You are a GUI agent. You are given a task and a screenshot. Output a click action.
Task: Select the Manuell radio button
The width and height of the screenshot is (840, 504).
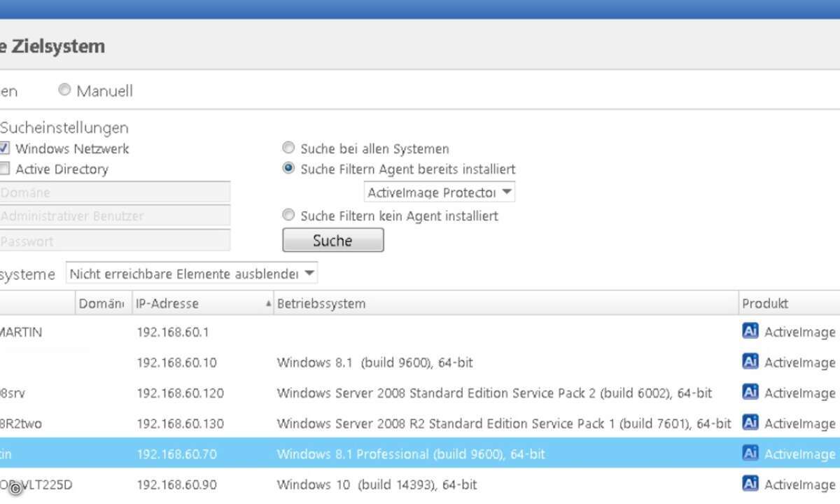(64, 90)
